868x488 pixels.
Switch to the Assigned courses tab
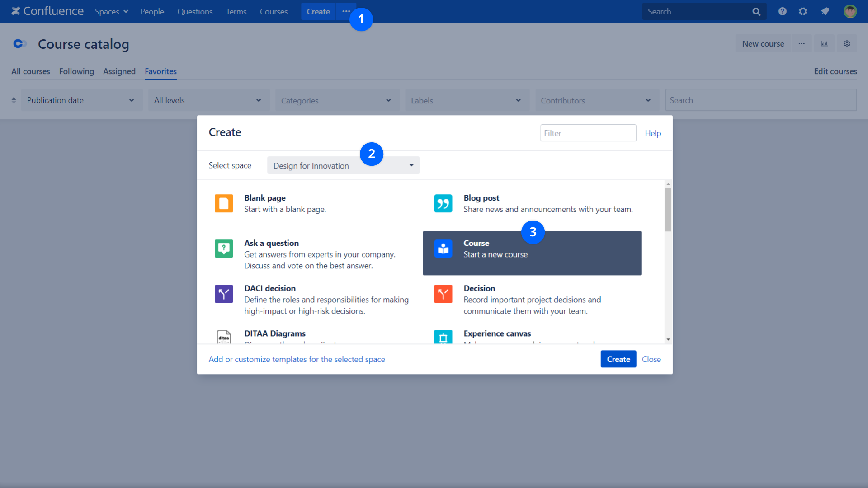119,71
